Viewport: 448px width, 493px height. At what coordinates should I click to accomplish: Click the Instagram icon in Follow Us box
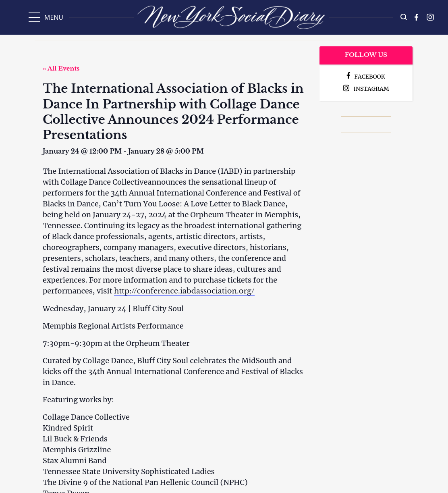click(x=346, y=88)
